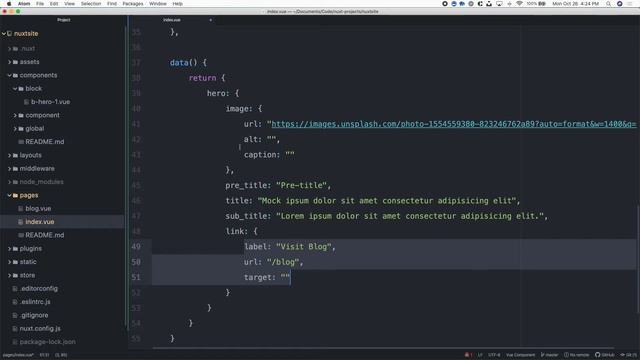Open blog.vue in pages

point(38,209)
